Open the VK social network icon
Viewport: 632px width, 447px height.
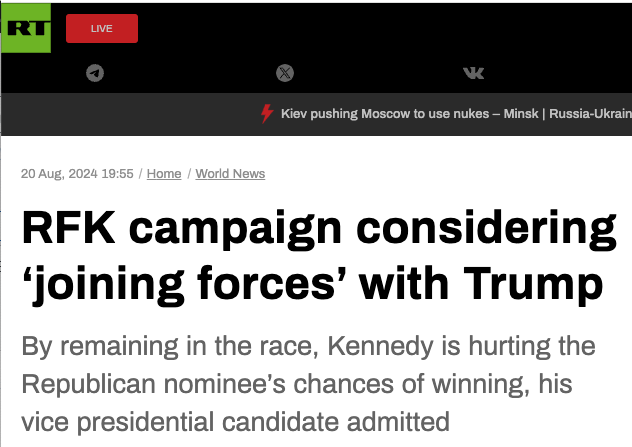(x=474, y=72)
